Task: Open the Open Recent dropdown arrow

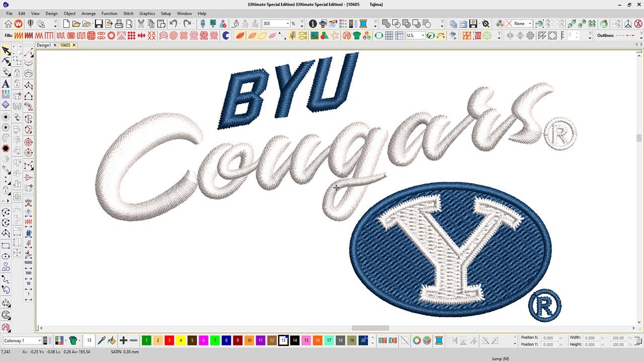Action: (93, 24)
